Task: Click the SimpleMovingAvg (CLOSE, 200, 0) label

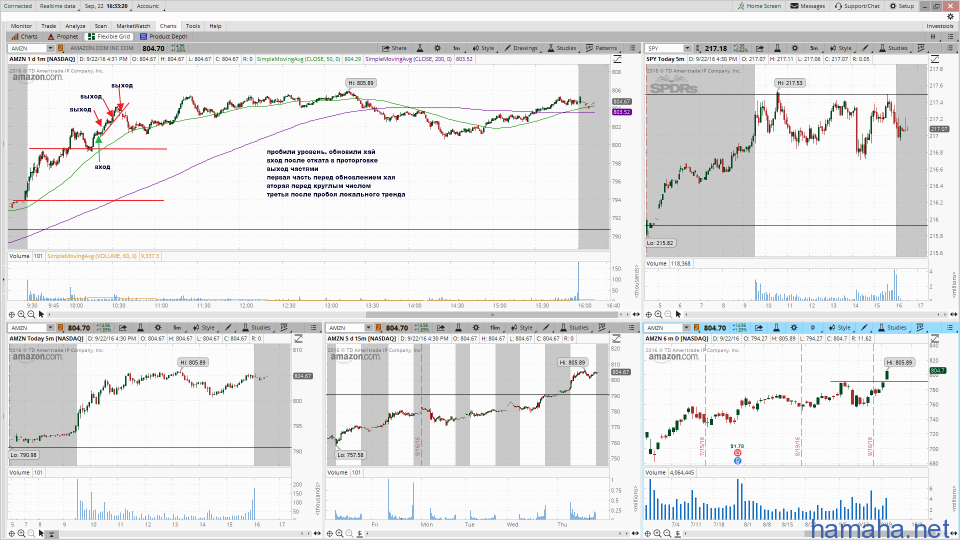Action: (x=410, y=59)
